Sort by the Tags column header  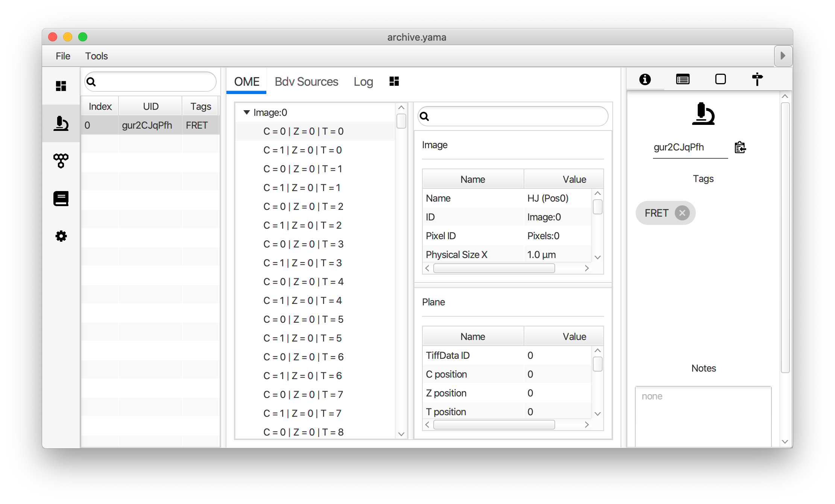click(200, 106)
